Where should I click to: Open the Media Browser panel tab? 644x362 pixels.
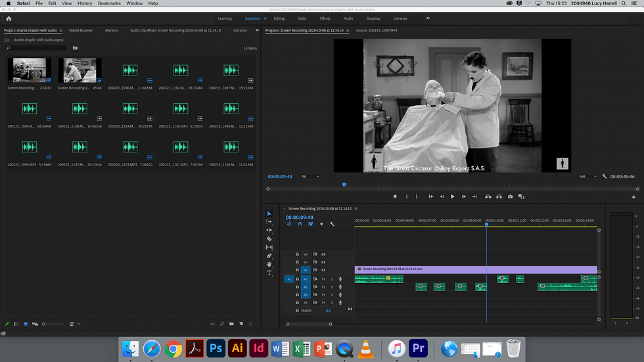[81, 30]
